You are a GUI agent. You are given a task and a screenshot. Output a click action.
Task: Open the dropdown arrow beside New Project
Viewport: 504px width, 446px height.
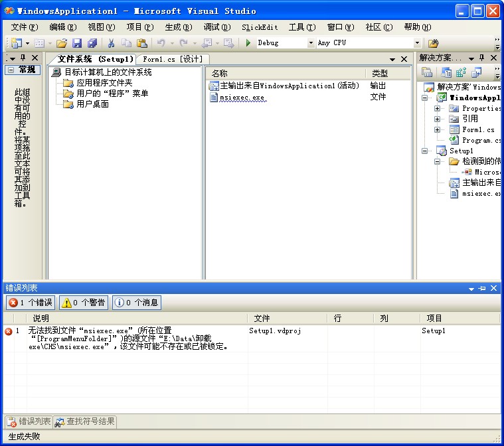coord(27,43)
